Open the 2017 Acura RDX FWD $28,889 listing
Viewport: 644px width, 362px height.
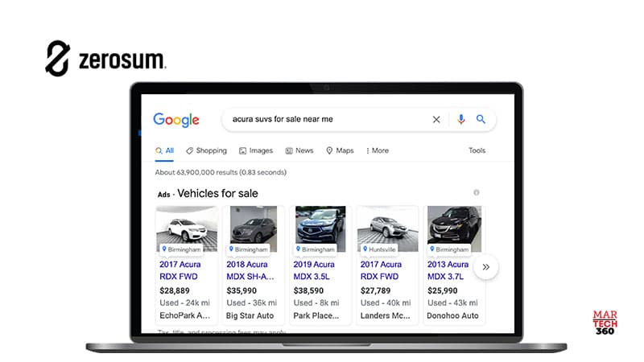pos(180,270)
